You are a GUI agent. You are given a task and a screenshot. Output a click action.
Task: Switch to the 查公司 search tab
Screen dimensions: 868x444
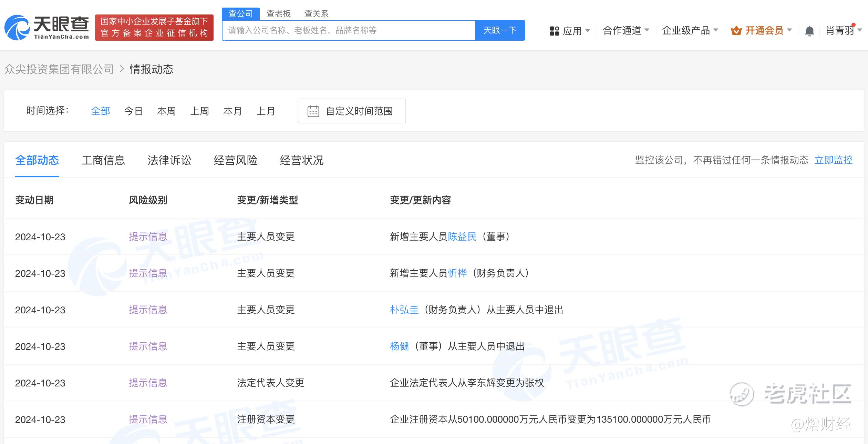pos(241,14)
